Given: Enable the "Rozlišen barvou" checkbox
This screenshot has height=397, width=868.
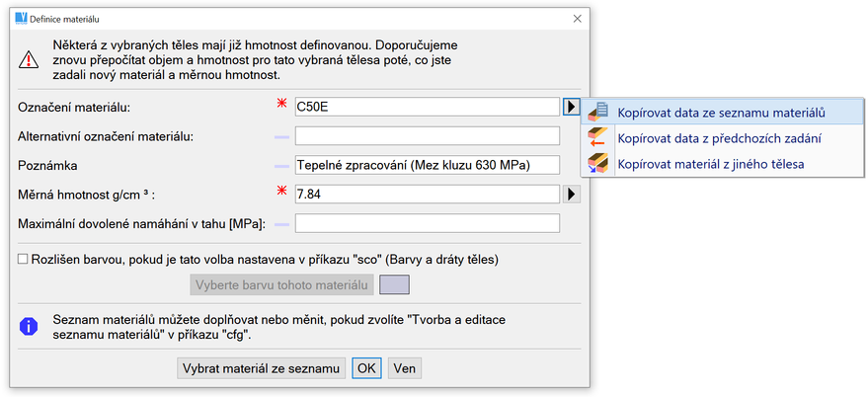Looking at the screenshot, I should click(x=23, y=260).
